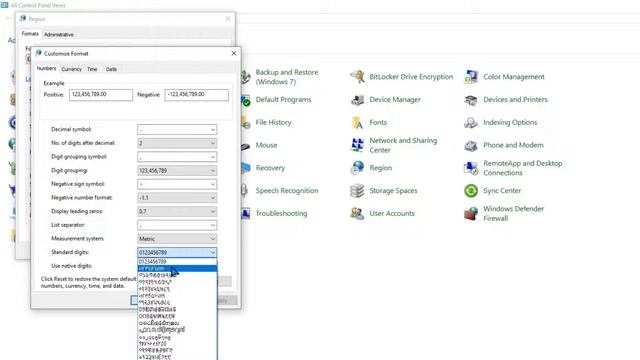The height and width of the screenshot is (360, 640).
Task: Open the Troubleshooting link
Action: [281, 213]
